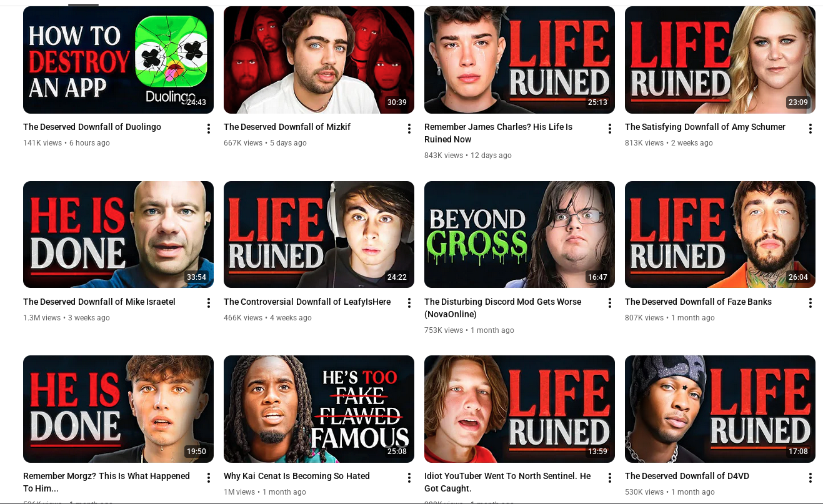Open options menu for Mike Israetel video
823x504 pixels.
[x=209, y=303]
